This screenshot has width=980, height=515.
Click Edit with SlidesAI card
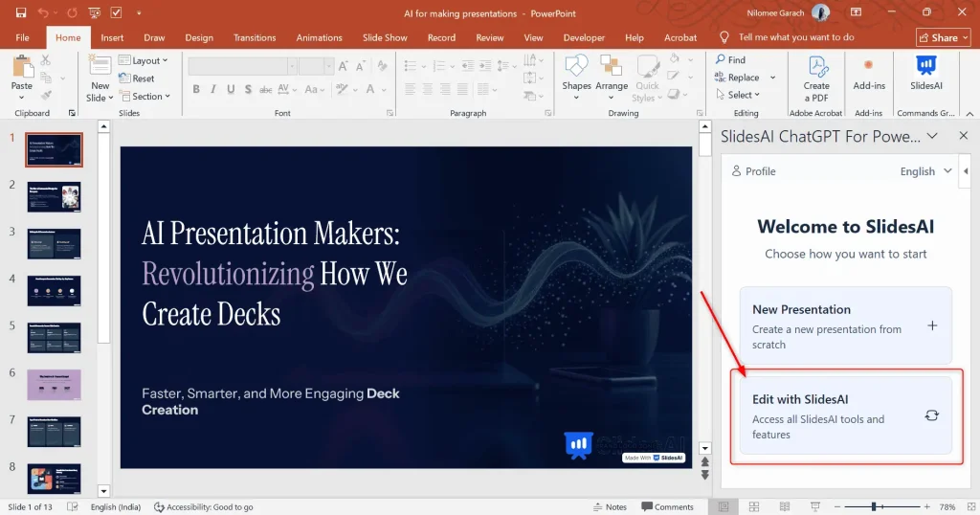[x=846, y=415]
